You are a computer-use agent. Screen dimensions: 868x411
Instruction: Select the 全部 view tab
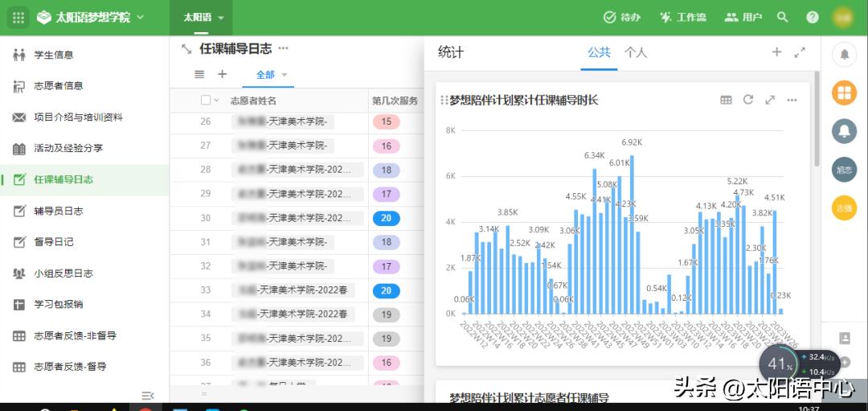click(x=265, y=75)
